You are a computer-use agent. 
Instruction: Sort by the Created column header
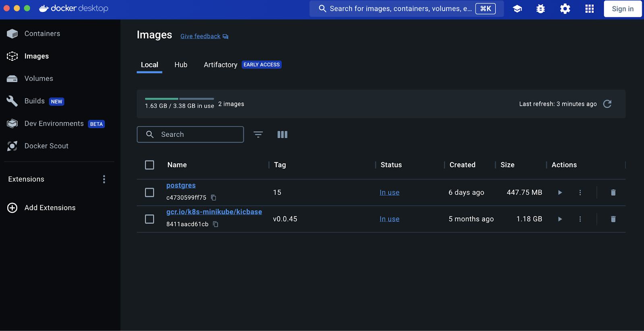(462, 165)
